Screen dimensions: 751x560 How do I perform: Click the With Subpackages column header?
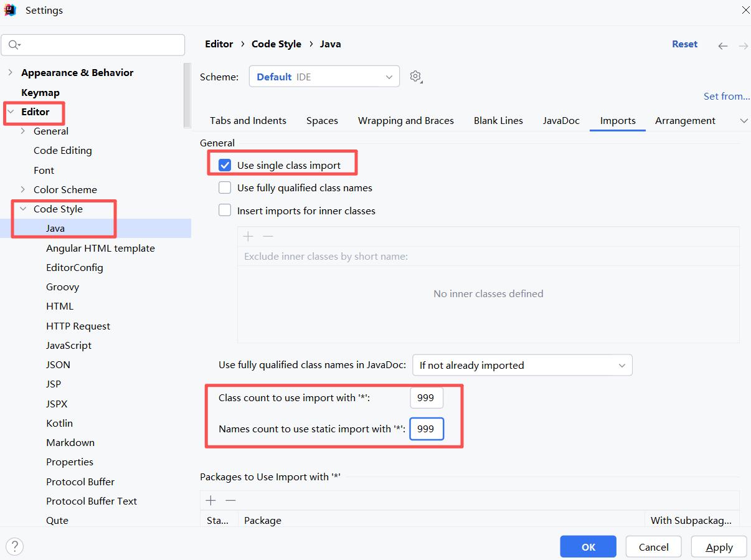click(x=691, y=520)
